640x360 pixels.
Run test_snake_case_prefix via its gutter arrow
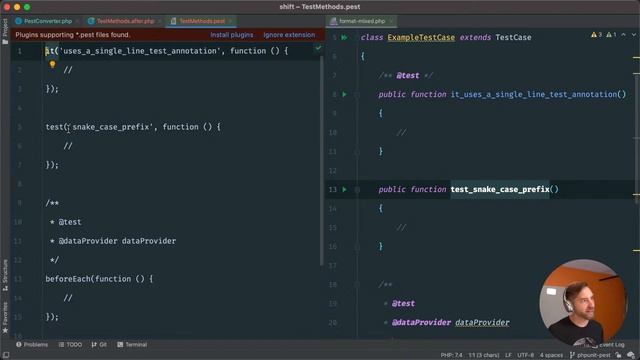pyautogui.click(x=344, y=189)
